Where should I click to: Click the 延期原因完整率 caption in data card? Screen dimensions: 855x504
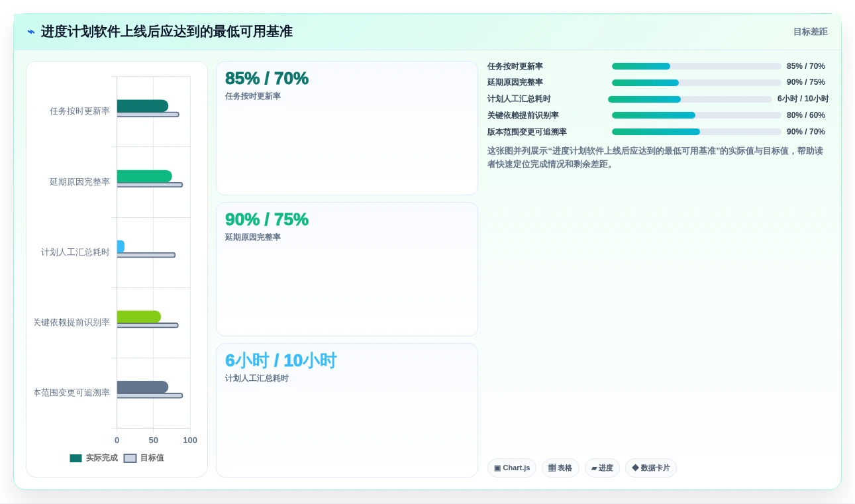[253, 237]
